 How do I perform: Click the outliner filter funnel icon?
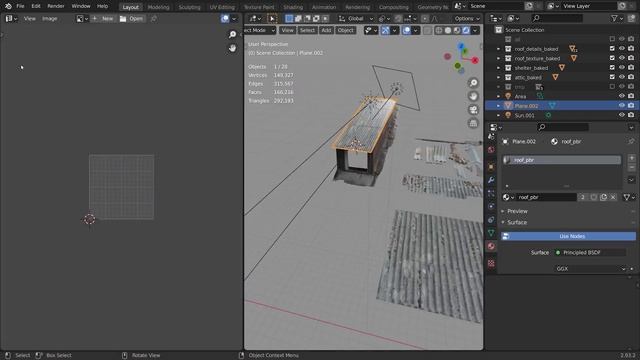pos(614,18)
